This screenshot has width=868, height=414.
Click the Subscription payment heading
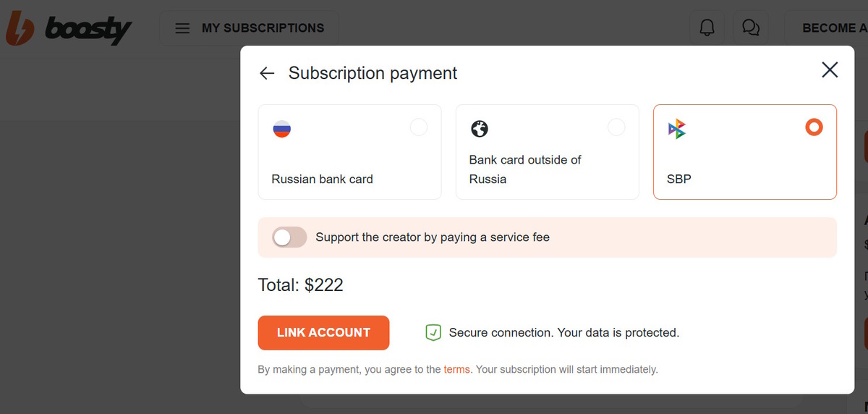pyautogui.click(x=373, y=73)
